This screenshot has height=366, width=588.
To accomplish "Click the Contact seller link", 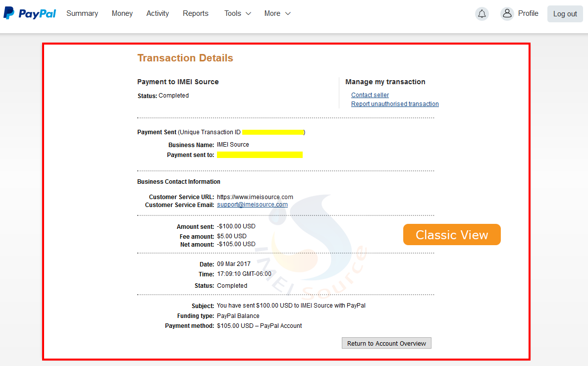I will (370, 95).
